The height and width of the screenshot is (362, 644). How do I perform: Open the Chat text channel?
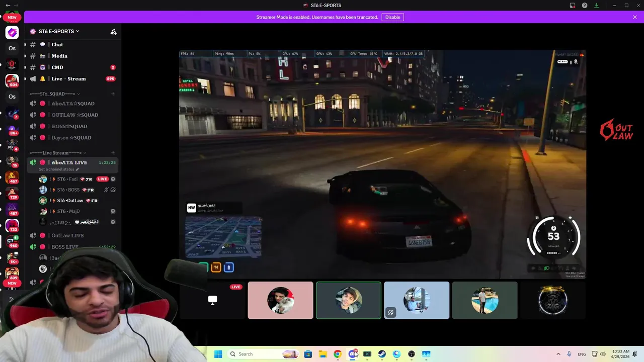pos(73,45)
